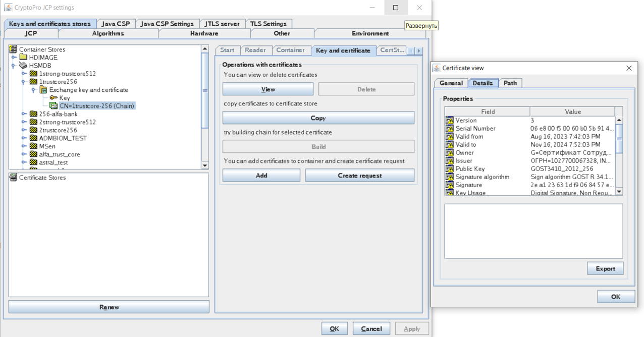The height and width of the screenshot is (337, 644).
Task: Select the Key icon under Exchange key
Action: pos(53,98)
